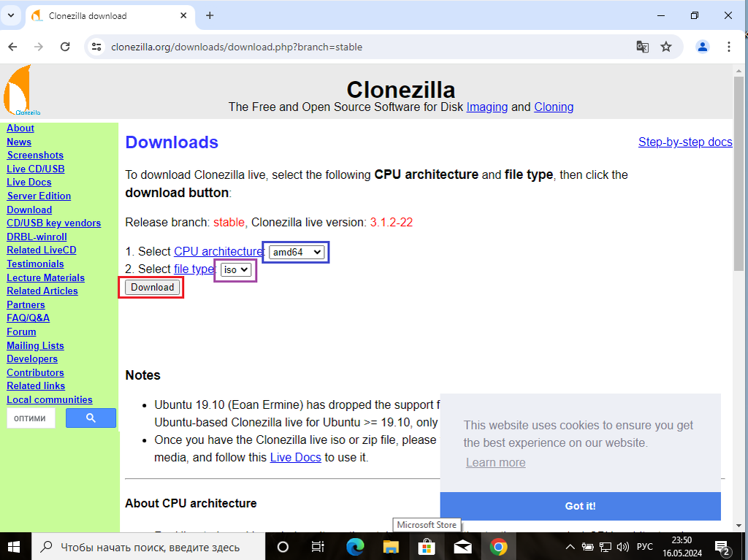The image size is (748, 560).
Task: Open the taskbar clock showing 23:50
Action: tap(682, 547)
